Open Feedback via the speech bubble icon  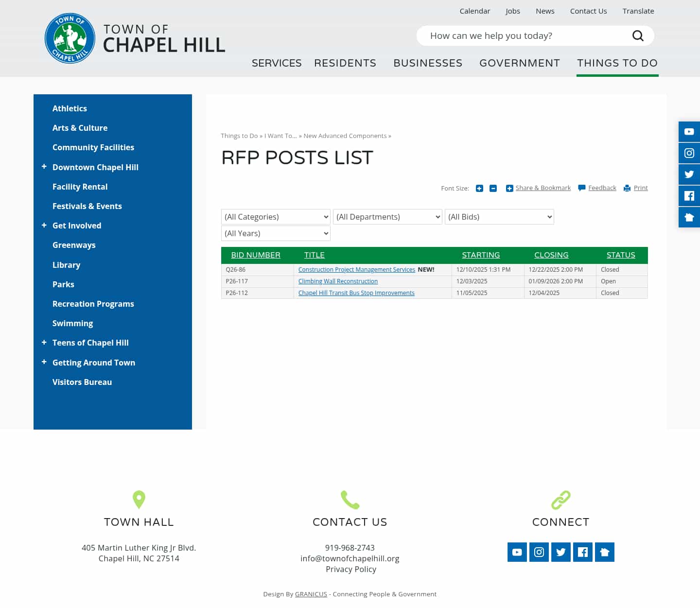pyautogui.click(x=581, y=188)
